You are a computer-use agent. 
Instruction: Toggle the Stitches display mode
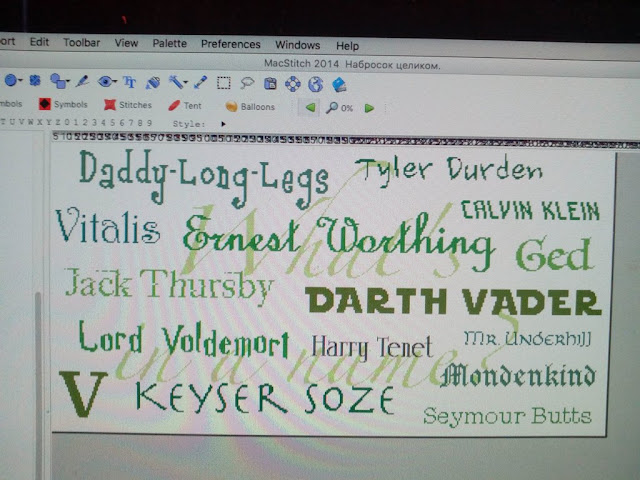click(128, 105)
